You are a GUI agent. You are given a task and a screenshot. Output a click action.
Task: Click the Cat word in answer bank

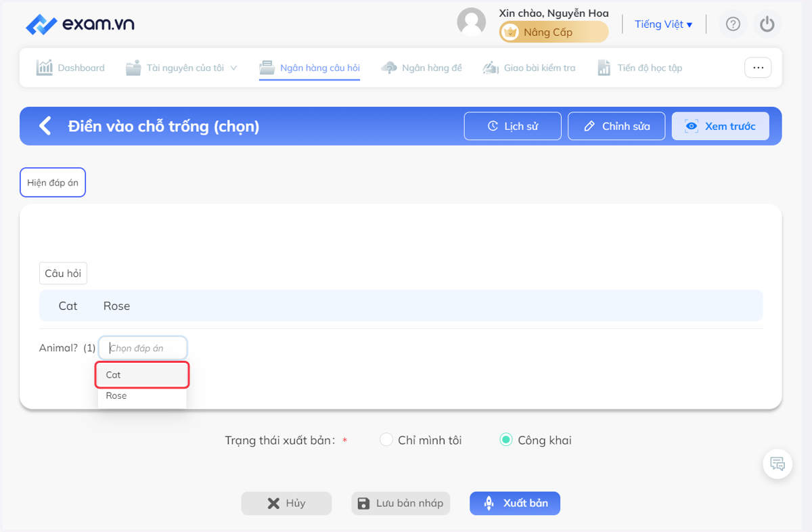68,306
